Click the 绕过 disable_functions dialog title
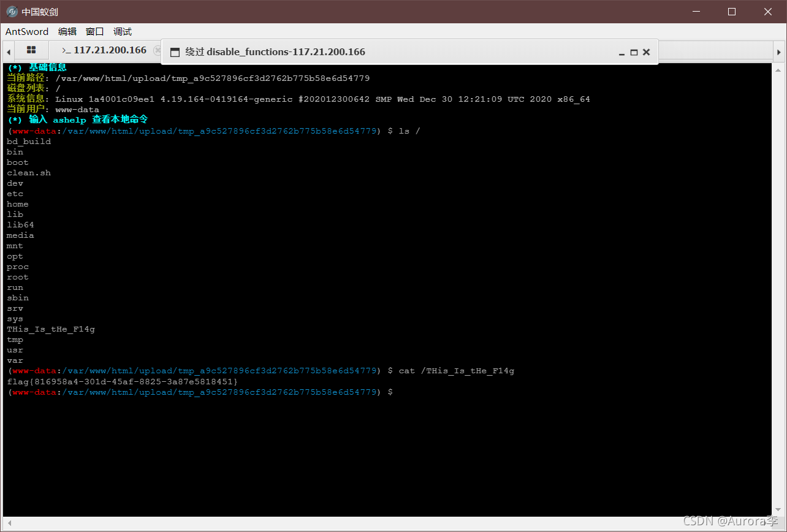This screenshot has height=532, width=787. [x=275, y=52]
